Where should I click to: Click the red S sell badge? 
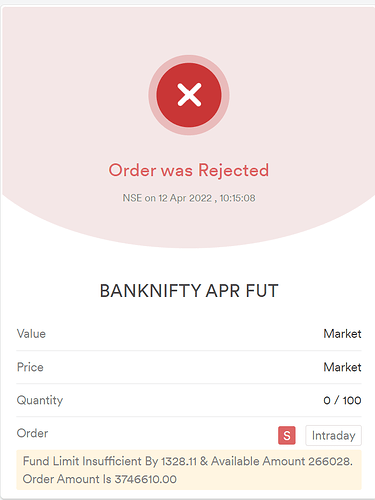(x=287, y=435)
